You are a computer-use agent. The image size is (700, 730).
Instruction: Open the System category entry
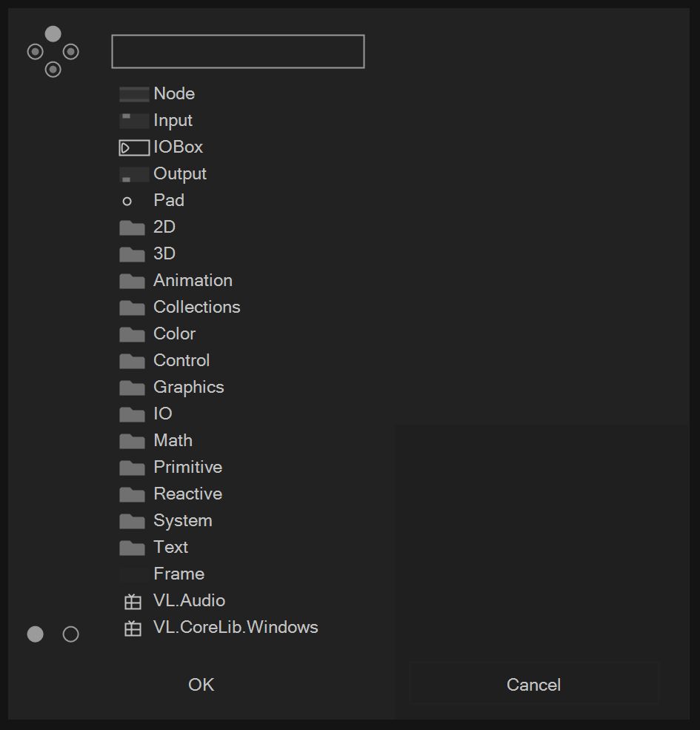(182, 520)
